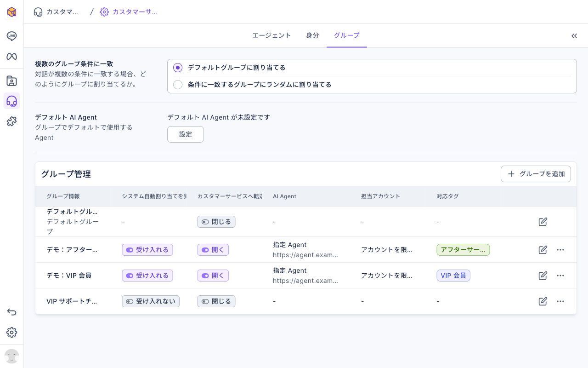Open the Meta channel icon in sidebar
Screen dimensions: 588x368
(x=11, y=56)
